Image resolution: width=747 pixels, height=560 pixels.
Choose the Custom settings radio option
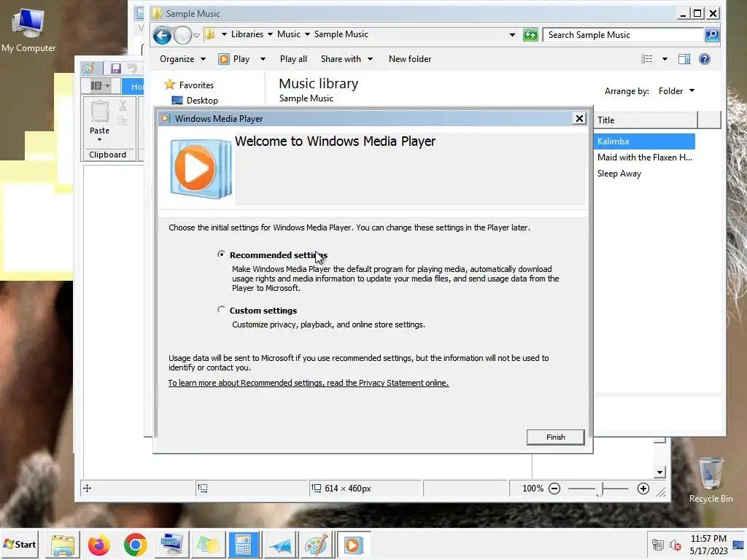pos(221,310)
